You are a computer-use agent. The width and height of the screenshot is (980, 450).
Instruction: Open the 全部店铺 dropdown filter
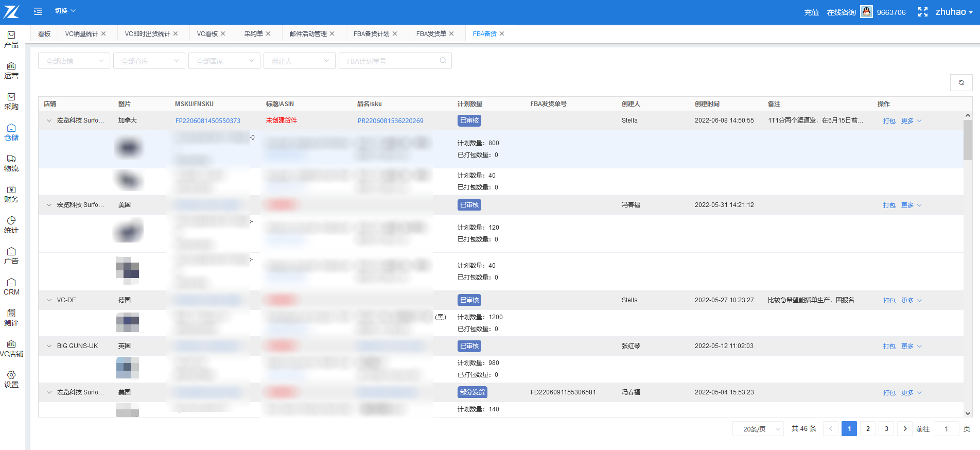point(74,61)
